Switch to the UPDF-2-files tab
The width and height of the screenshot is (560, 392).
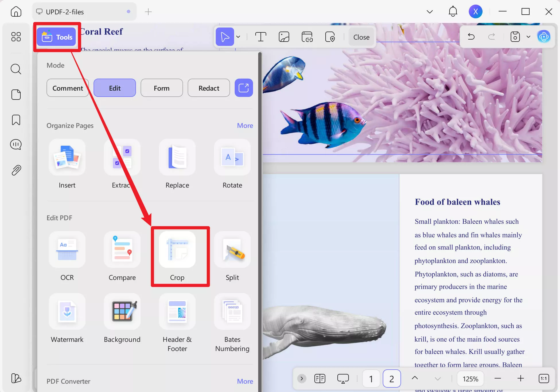click(x=65, y=12)
